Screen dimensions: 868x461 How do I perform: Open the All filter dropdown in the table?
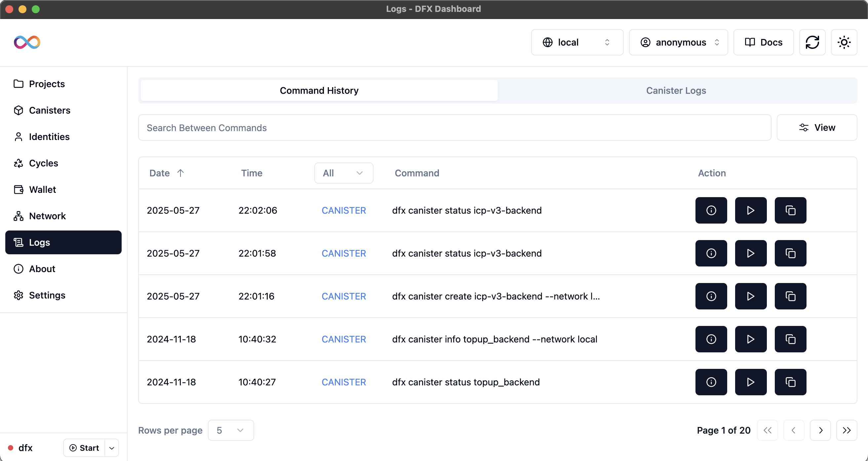343,173
